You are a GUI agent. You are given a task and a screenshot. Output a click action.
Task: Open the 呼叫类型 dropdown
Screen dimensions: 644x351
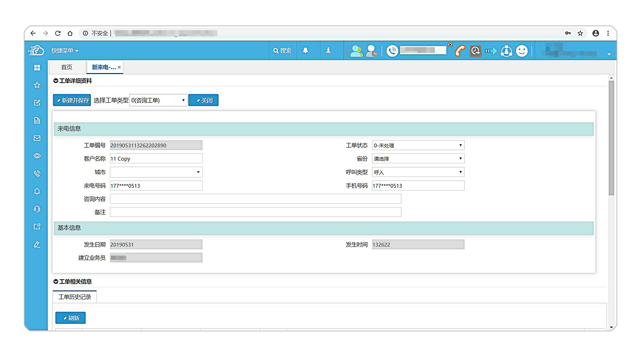[418, 172]
